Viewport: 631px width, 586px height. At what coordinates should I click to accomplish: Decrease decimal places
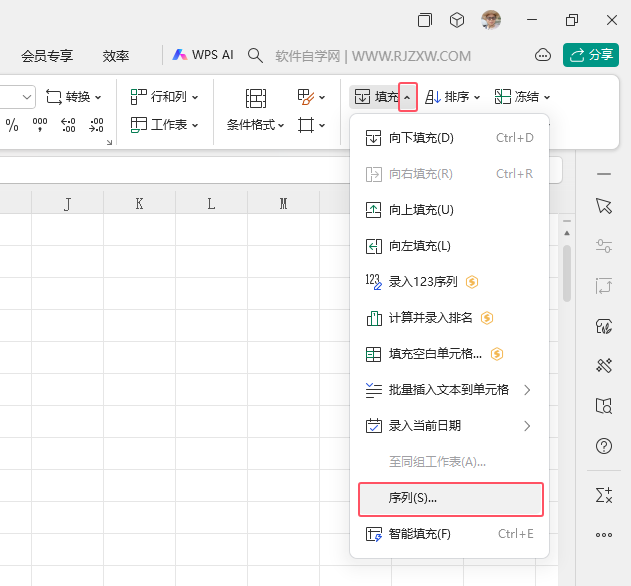[96, 125]
